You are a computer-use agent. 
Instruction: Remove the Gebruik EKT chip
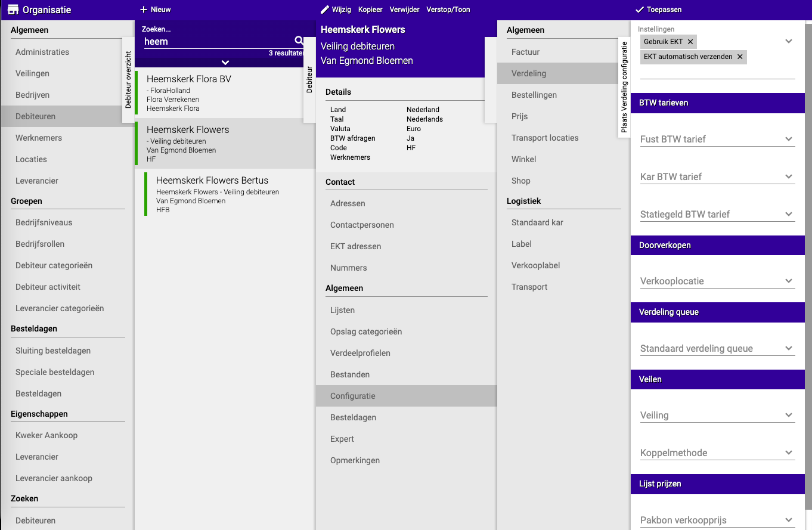[690, 42]
